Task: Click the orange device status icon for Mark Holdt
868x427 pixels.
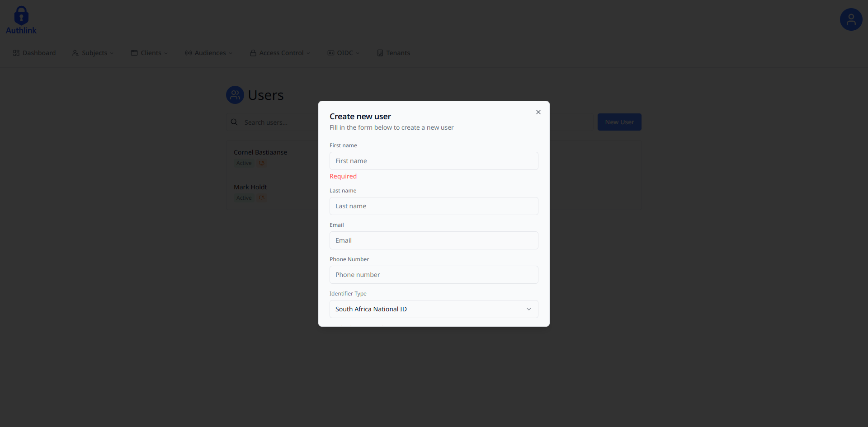Action: tap(262, 198)
